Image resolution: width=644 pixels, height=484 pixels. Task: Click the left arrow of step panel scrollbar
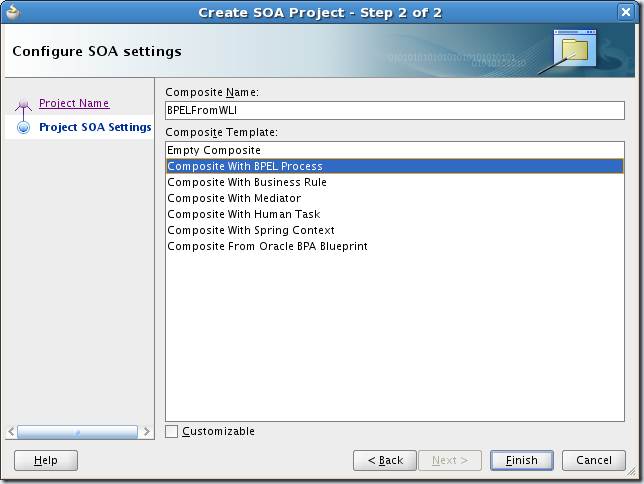coord(11,432)
